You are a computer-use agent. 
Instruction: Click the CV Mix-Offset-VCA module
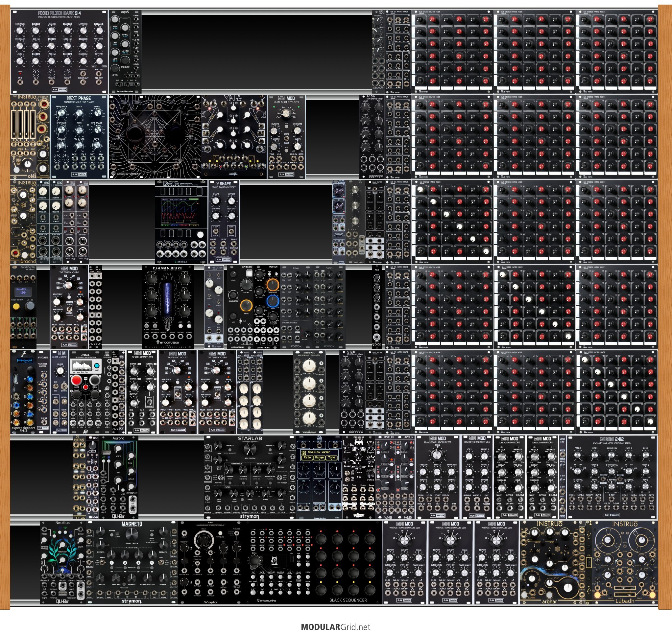tap(142, 392)
